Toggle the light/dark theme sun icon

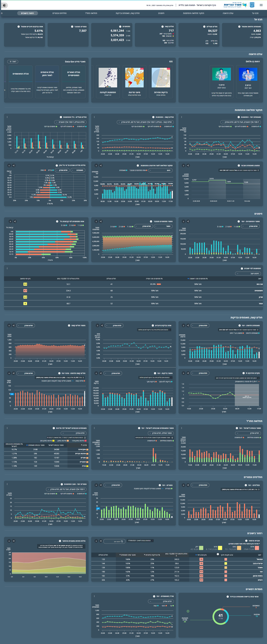[x=5, y=5]
